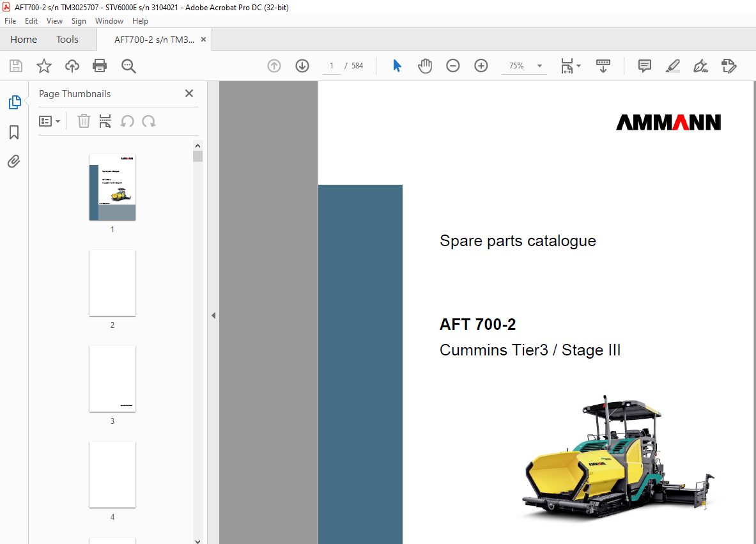Open the Edit menu
The image size is (756, 544).
(31, 20)
